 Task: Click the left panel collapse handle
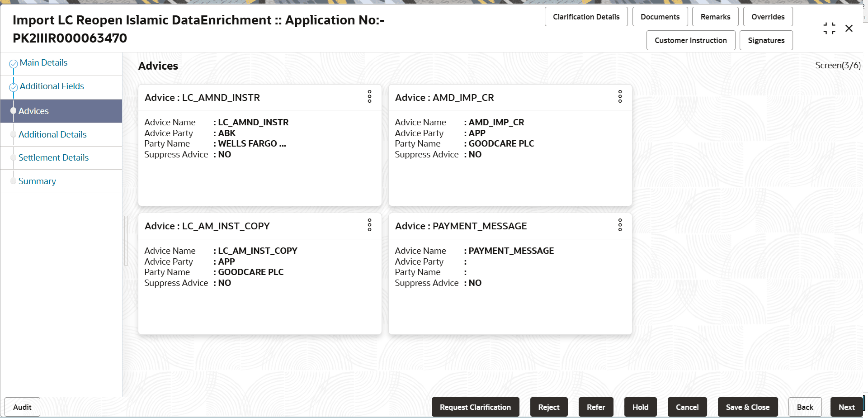point(126,240)
